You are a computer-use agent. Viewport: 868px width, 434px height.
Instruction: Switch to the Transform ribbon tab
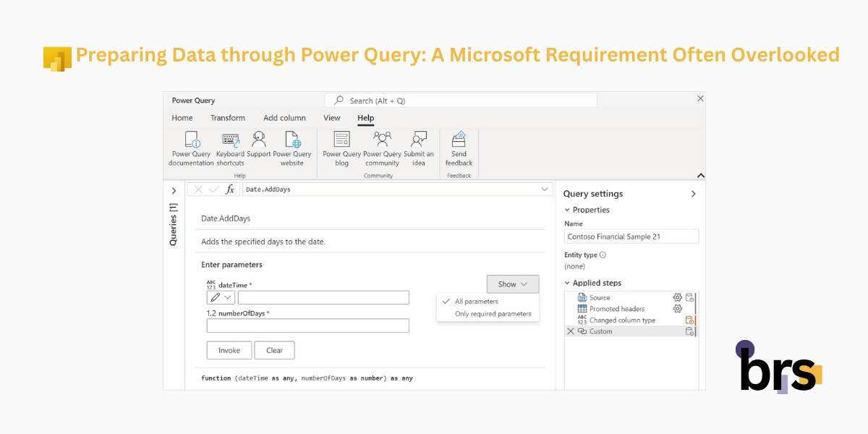[x=228, y=117]
